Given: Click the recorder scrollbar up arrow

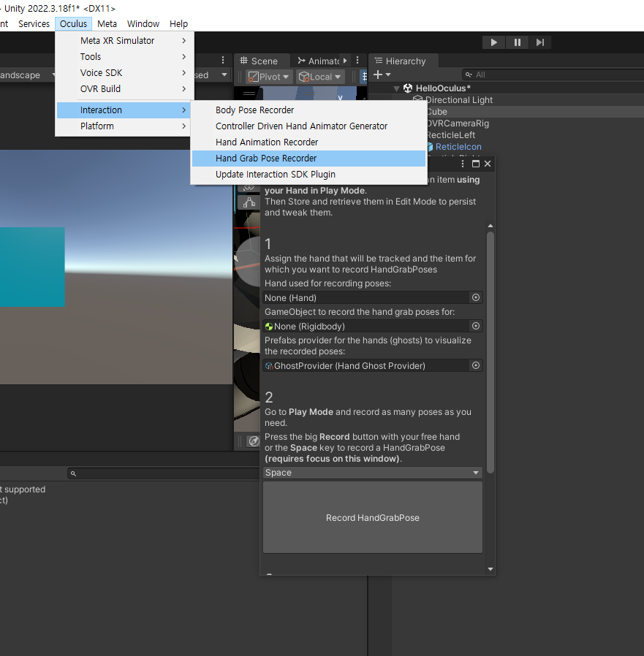Looking at the screenshot, I should [x=490, y=226].
